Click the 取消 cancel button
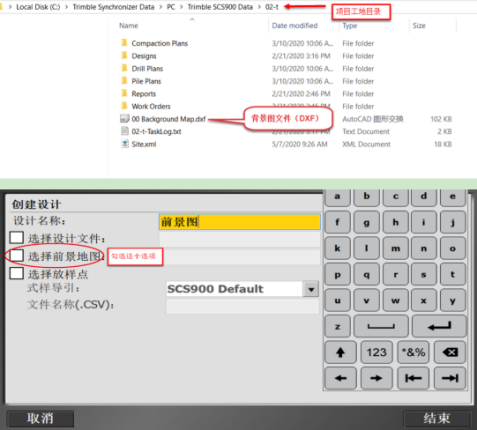The image size is (477, 430). (x=40, y=418)
